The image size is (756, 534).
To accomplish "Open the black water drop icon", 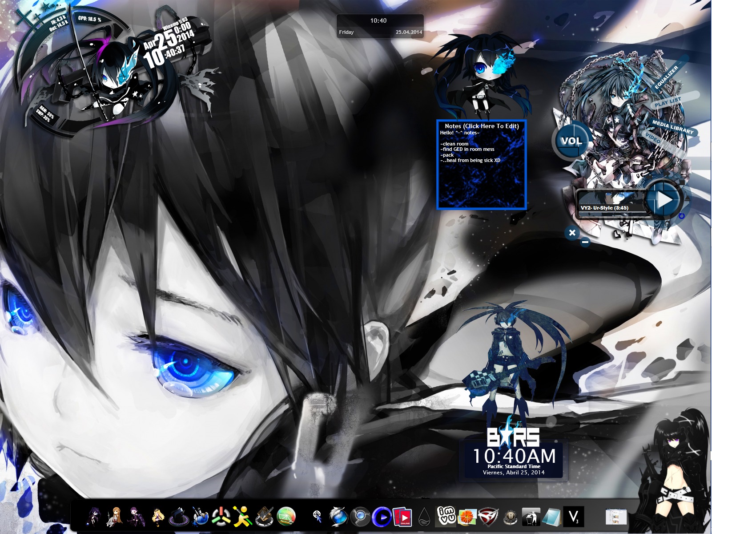I will coord(425,517).
